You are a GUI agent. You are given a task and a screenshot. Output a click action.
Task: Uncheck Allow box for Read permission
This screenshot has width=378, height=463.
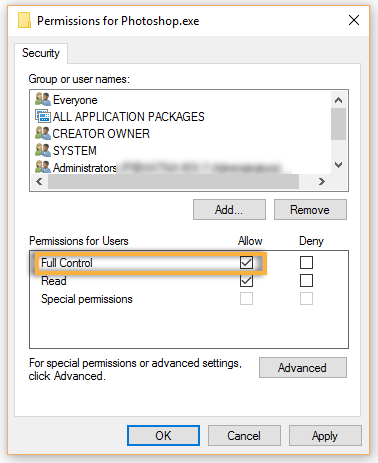246,281
